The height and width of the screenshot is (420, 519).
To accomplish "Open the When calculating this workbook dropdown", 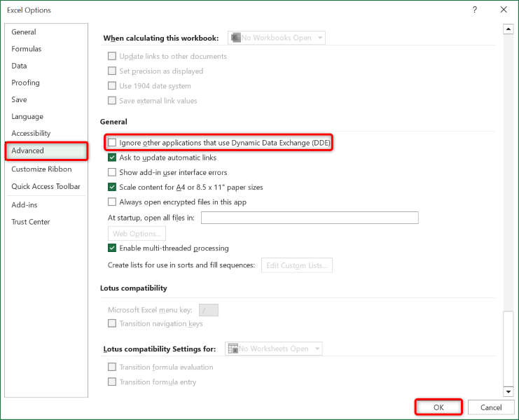I will click(277, 38).
